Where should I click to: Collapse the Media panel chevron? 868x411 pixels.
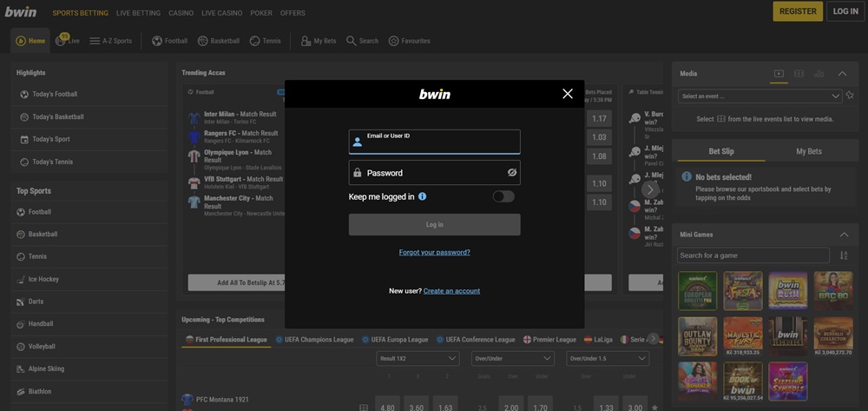[x=842, y=74]
